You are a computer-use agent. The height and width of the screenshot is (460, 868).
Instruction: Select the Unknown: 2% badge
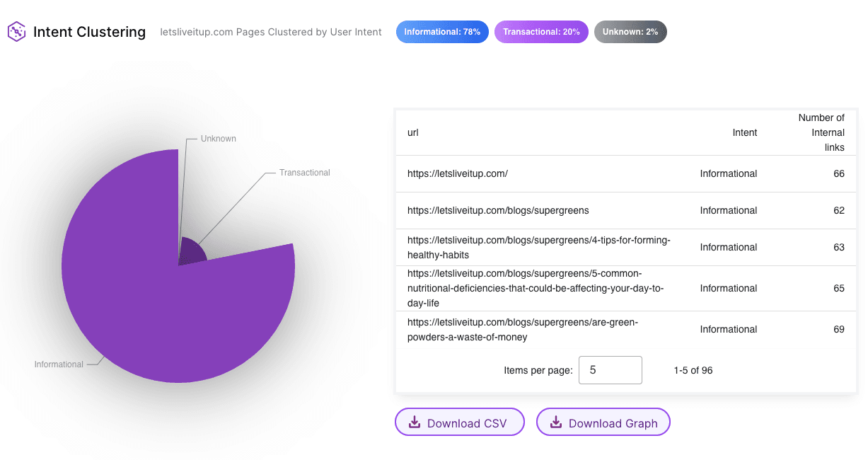pos(630,32)
